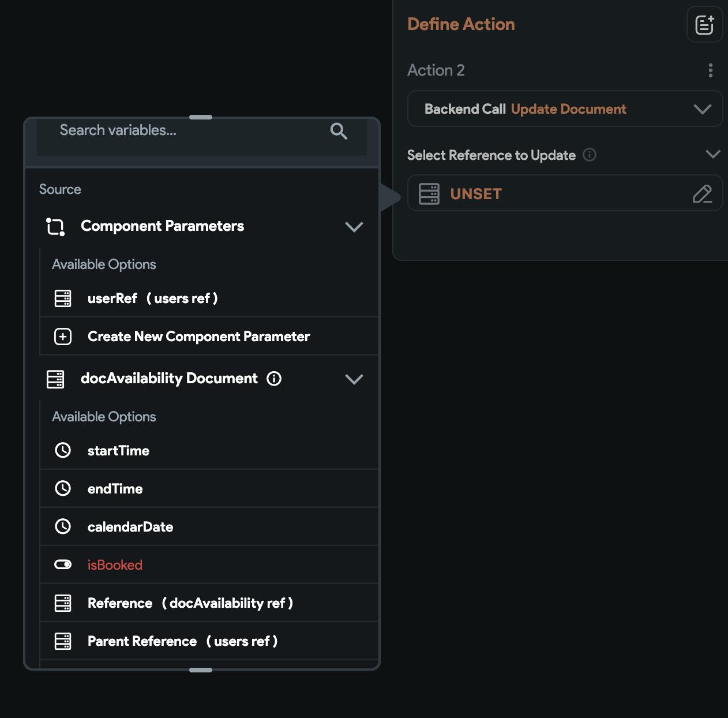Click the plus icon for new component parameter
The height and width of the screenshot is (718, 728).
pyautogui.click(x=63, y=336)
